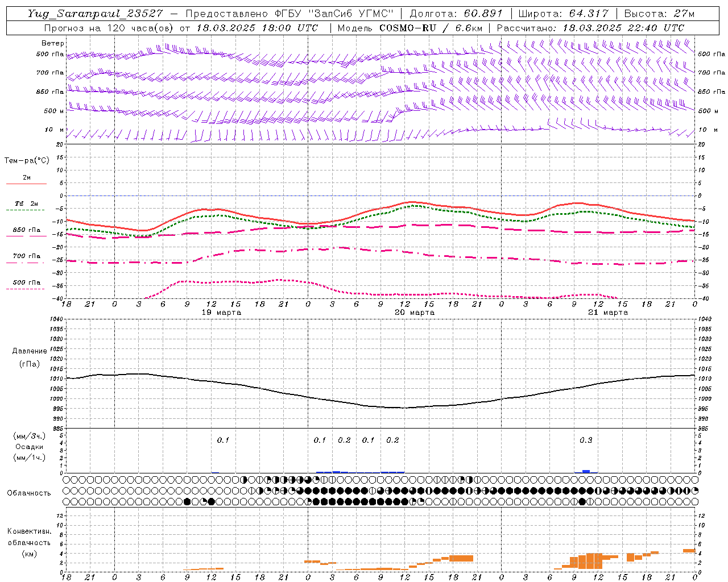Click the "(гПа)" unit under Давление
Screen dimensions: 728x582
pyautogui.click(x=30, y=364)
